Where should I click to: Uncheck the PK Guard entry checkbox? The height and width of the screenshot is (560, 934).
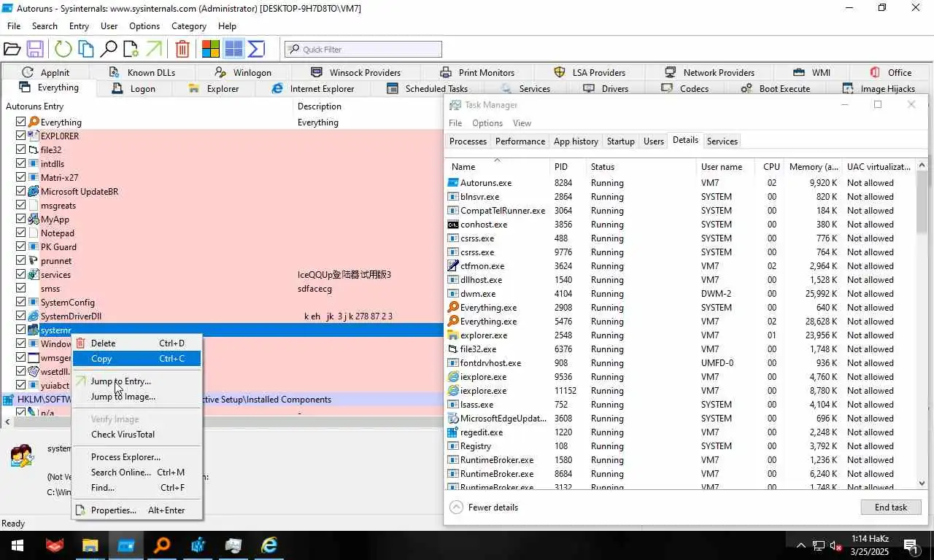(x=21, y=246)
